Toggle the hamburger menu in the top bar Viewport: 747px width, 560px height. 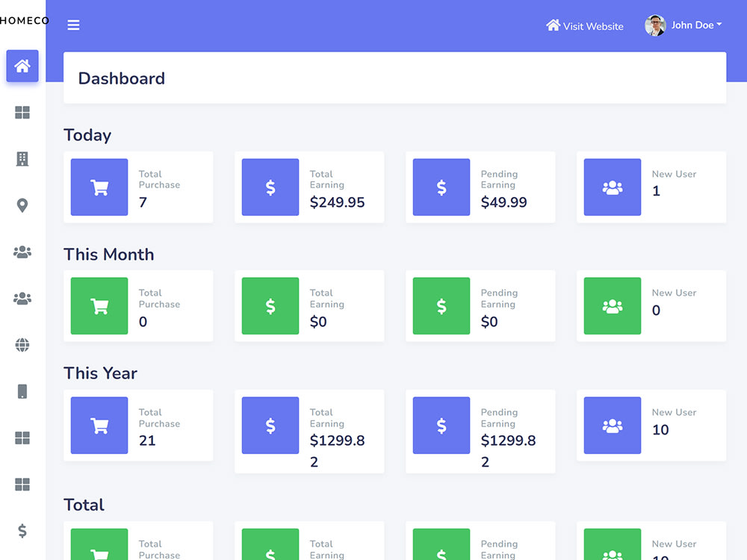[x=73, y=25]
